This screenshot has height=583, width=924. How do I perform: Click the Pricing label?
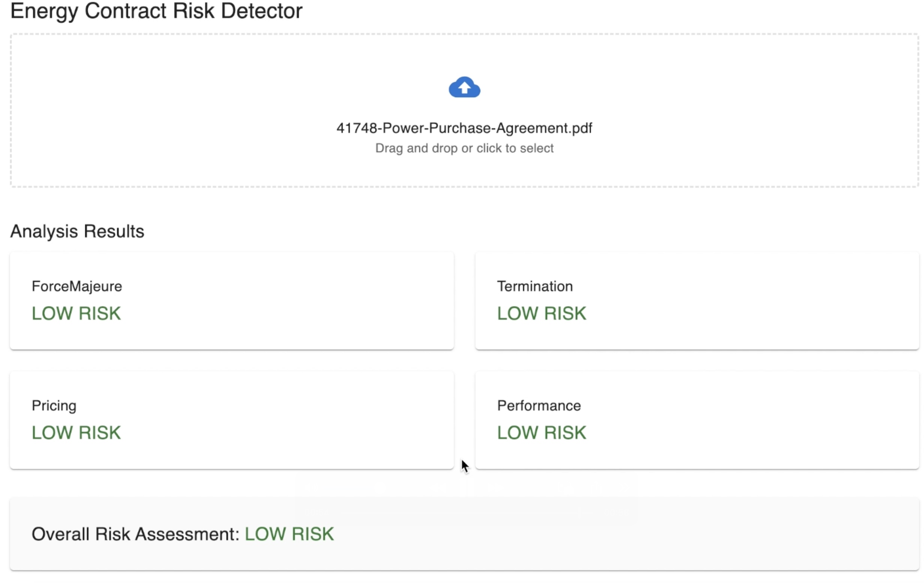[54, 406]
